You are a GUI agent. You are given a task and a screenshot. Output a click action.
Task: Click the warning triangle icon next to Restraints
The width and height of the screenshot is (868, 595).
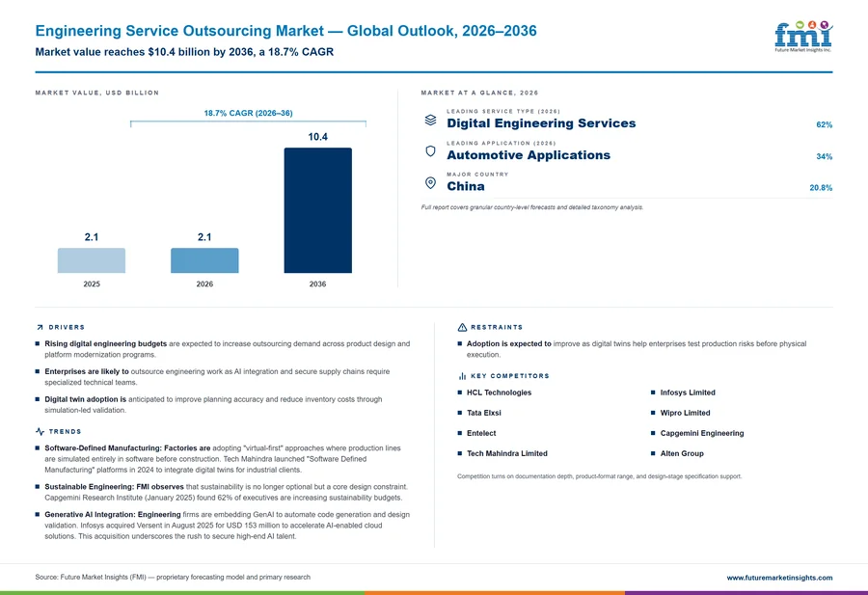coord(462,327)
